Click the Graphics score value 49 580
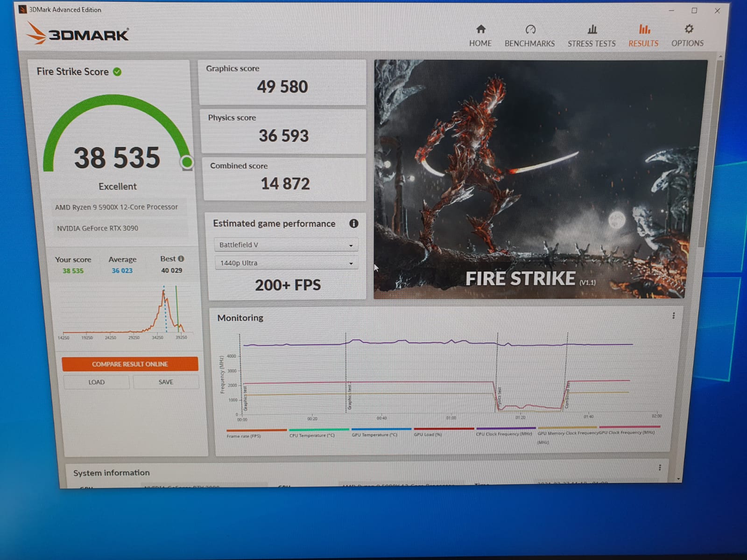 282,87
